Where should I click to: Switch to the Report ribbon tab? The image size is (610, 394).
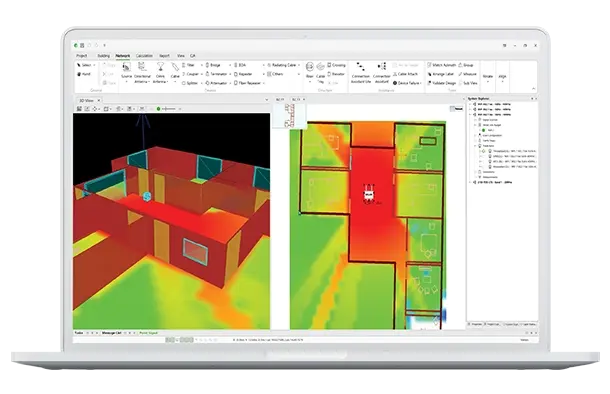click(x=165, y=56)
